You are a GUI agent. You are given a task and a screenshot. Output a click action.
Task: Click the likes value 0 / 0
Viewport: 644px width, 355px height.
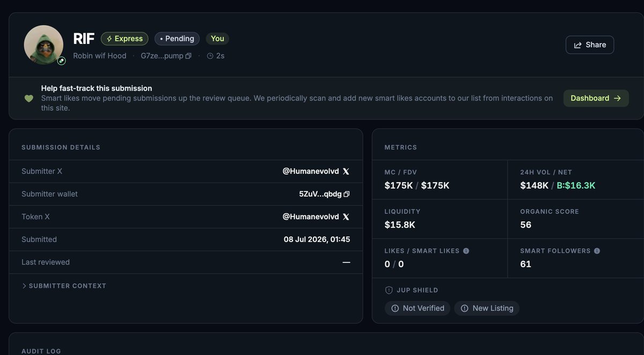tap(394, 264)
